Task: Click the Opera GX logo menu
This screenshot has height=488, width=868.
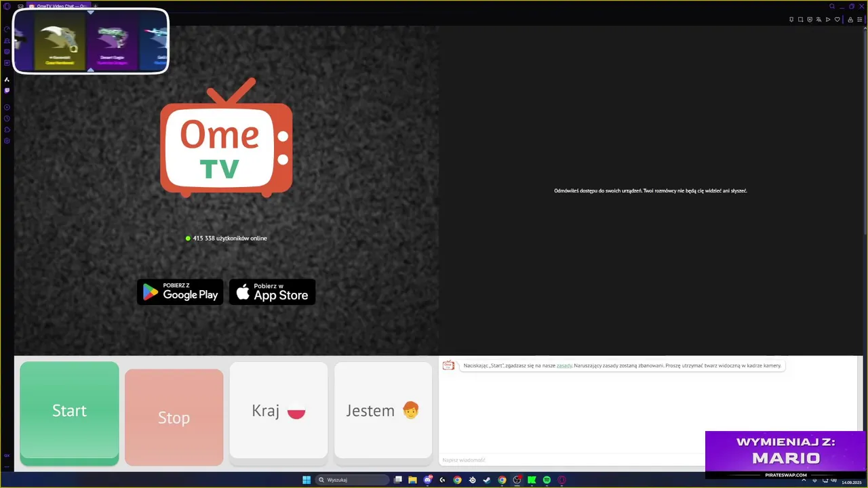Action: tap(7, 6)
